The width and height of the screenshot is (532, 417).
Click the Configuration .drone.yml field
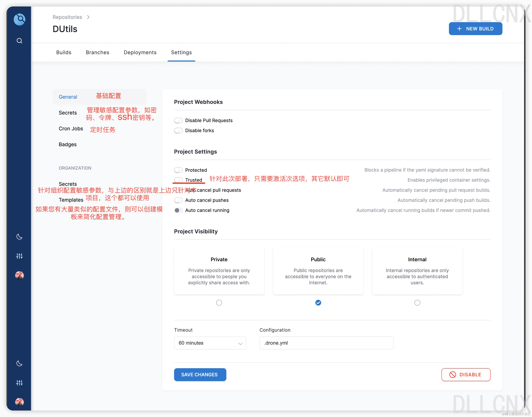click(x=326, y=343)
